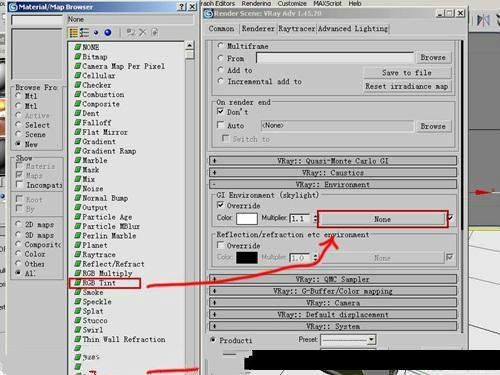Click the Update Scene Materials icon
Screen dimensions: 500x375
tap(130, 33)
